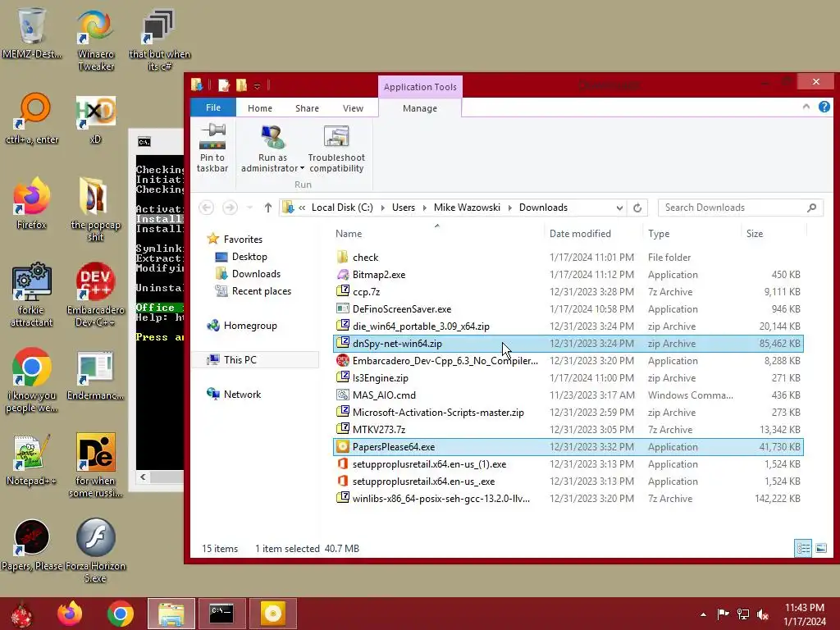Select setupproplusretail.x64.en-us_(1).exe Office icon
Viewport: 840px width, 630px height.
coord(342,464)
